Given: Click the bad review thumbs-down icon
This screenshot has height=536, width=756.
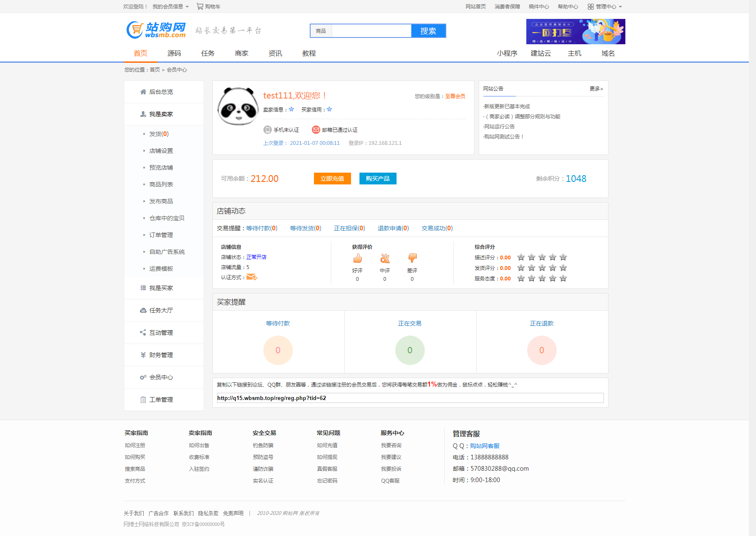Looking at the screenshot, I should point(413,258).
